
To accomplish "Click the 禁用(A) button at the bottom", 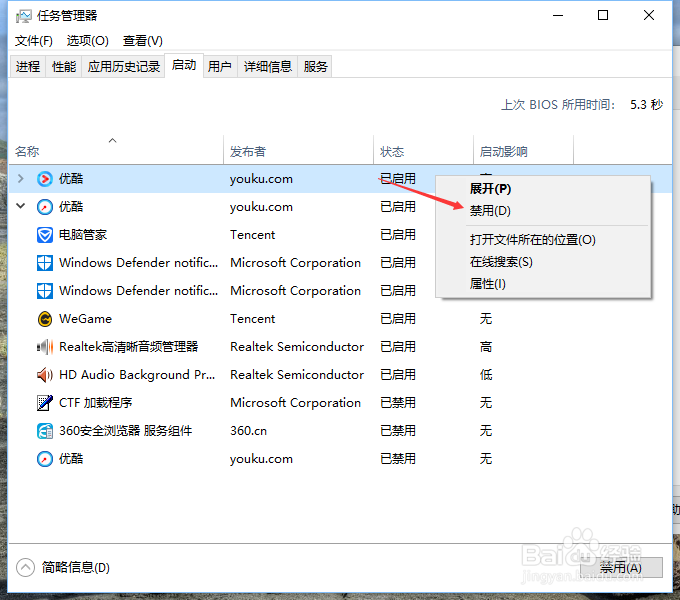I will pyautogui.click(x=621, y=567).
